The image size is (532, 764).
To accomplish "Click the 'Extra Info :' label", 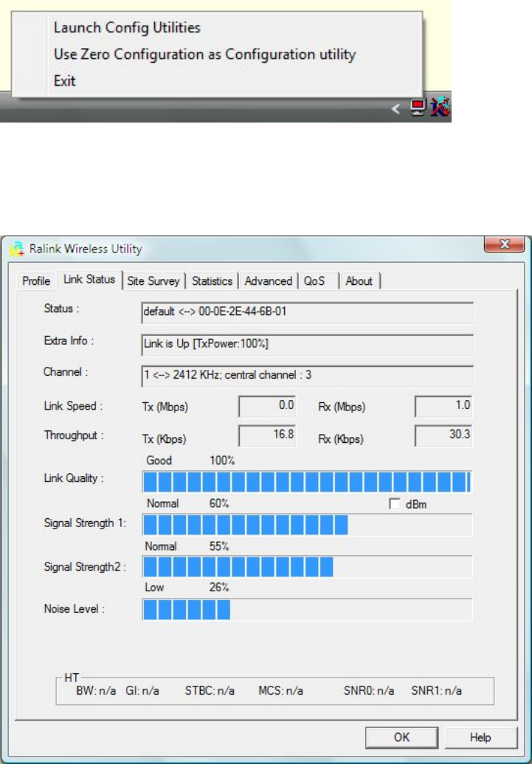I will (x=69, y=340).
